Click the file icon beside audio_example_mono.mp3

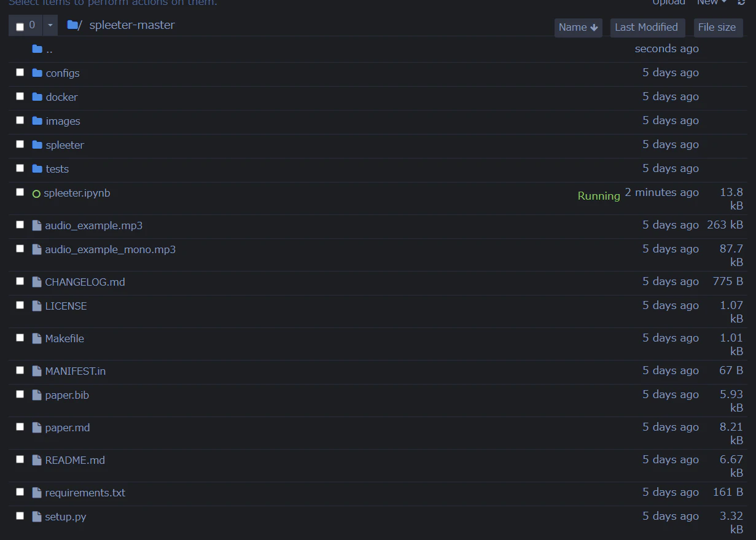pyautogui.click(x=37, y=249)
